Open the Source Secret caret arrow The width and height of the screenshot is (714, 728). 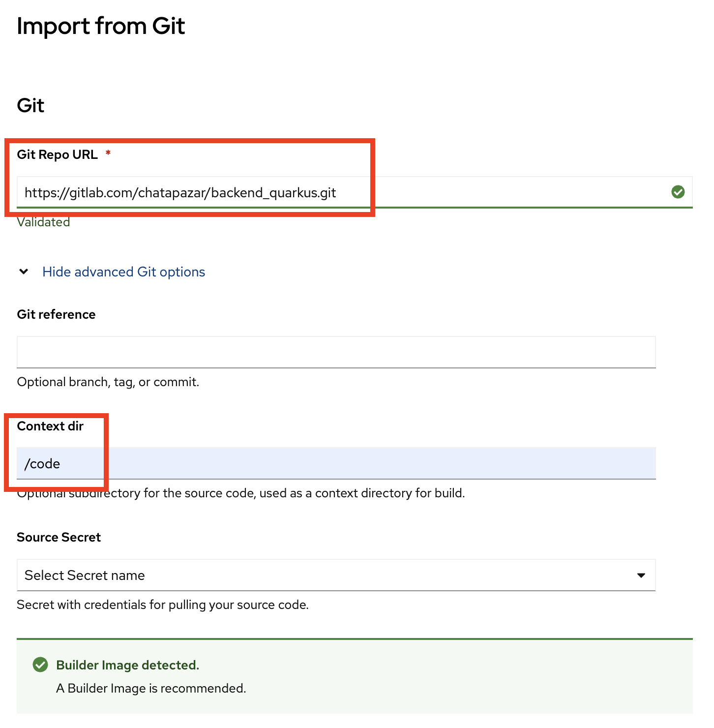click(641, 575)
